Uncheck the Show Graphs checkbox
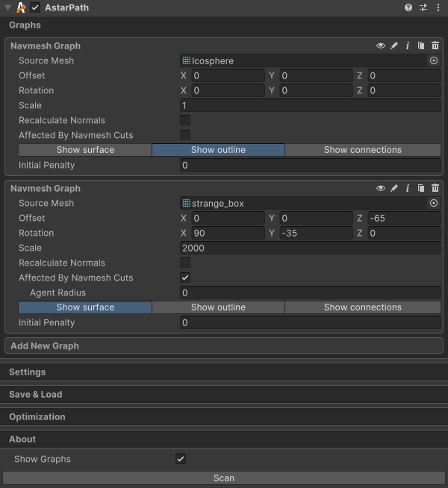448x488 pixels. (x=181, y=459)
